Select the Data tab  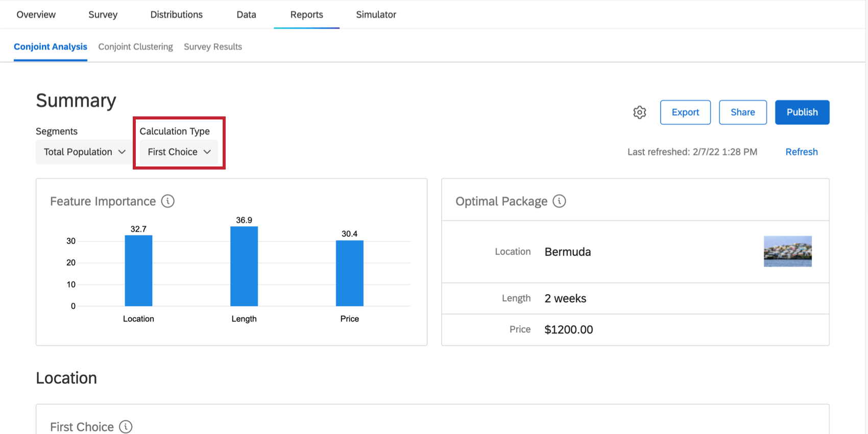click(246, 14)
